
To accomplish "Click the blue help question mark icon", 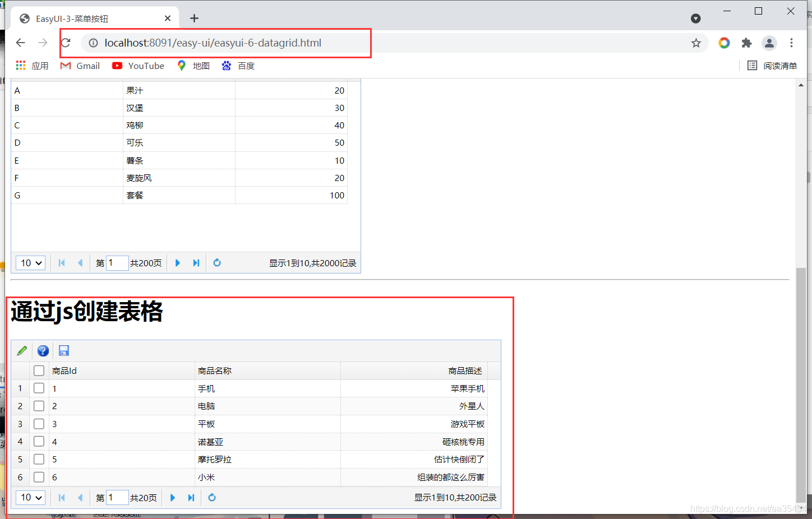I will [43, 351].
